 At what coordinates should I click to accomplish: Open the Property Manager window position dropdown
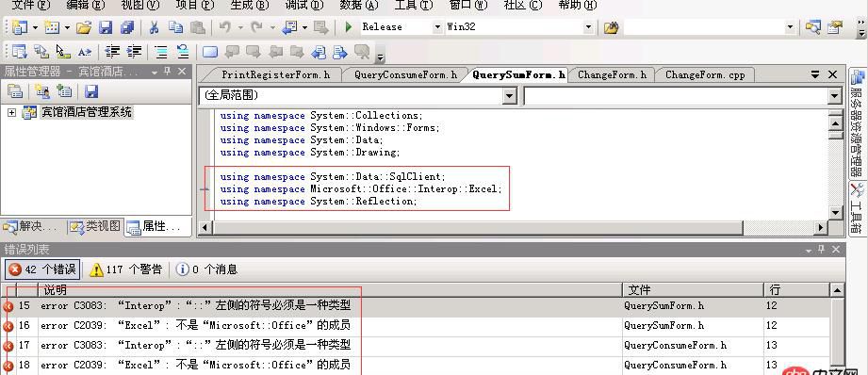pyautogui.click(x=154, y=72)
